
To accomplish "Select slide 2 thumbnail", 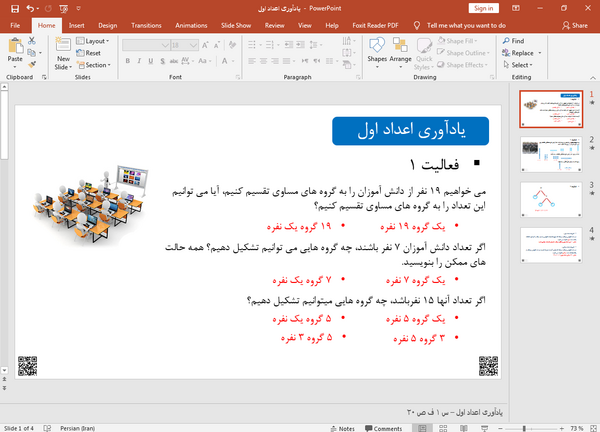I will (551, 154).
